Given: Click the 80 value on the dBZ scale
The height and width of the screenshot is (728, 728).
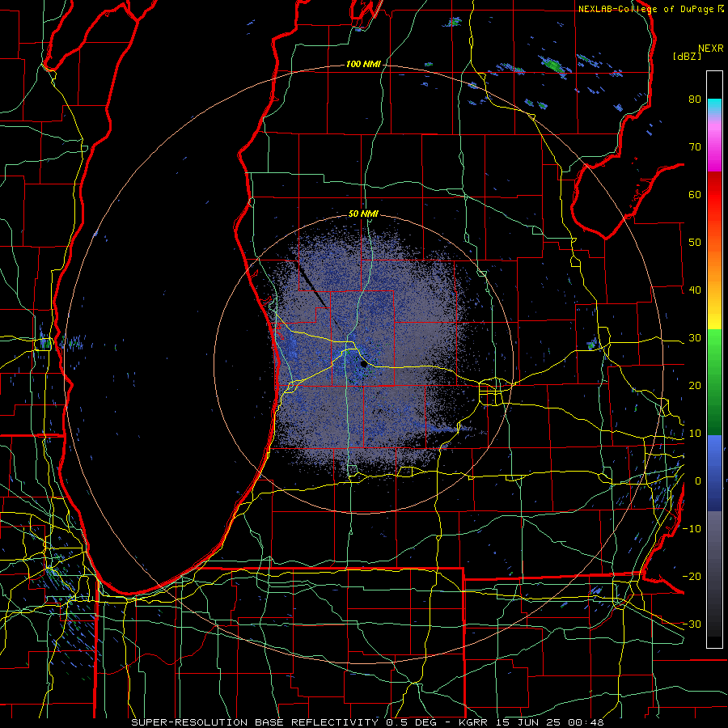Looking at the screenshot, I should click(x=695, y=99).
